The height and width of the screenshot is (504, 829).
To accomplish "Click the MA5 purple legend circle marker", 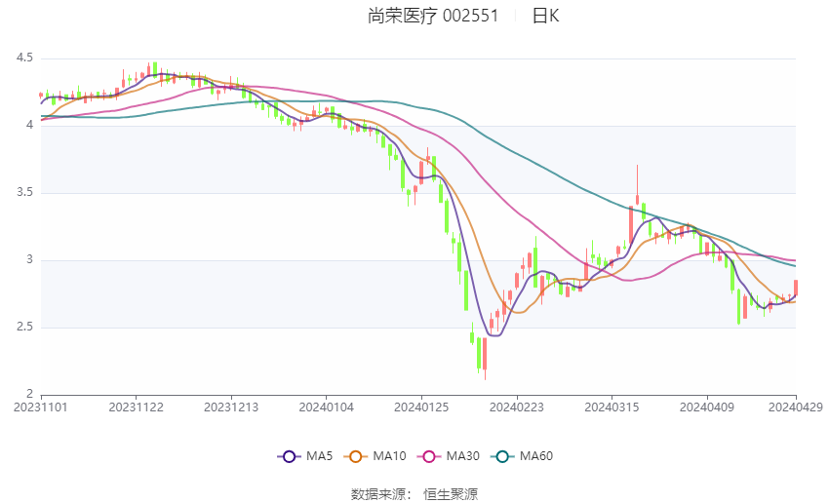I will (288, 455).
